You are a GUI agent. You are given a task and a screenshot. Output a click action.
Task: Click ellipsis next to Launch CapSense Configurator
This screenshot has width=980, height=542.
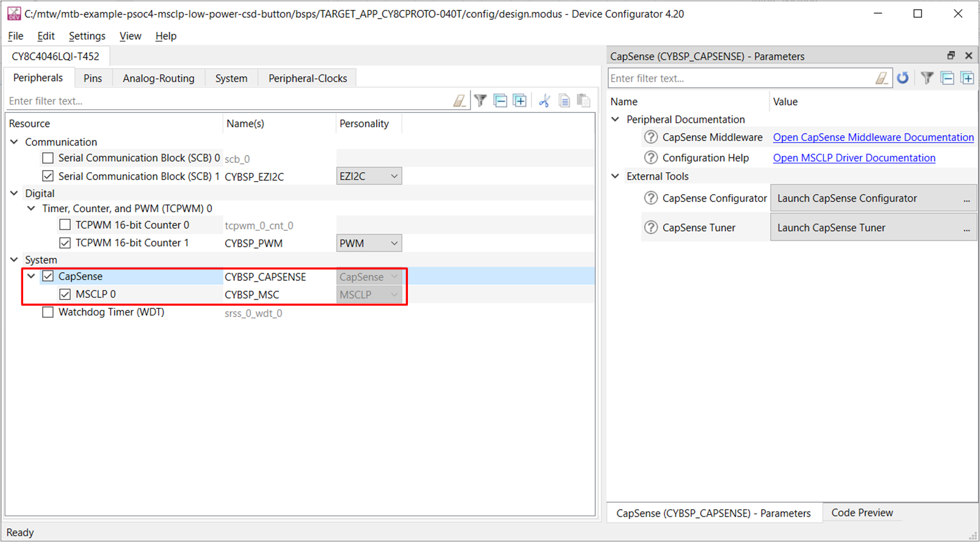pos(967,200)
